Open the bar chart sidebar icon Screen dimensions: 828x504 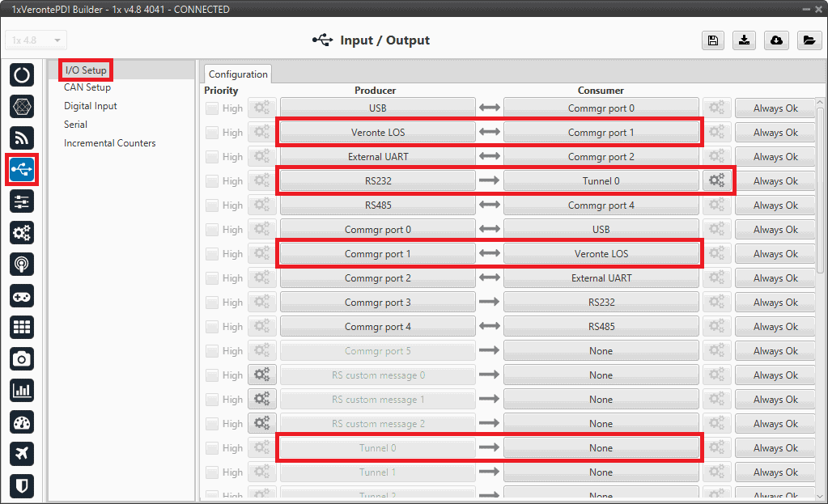(x=22, y=390)
